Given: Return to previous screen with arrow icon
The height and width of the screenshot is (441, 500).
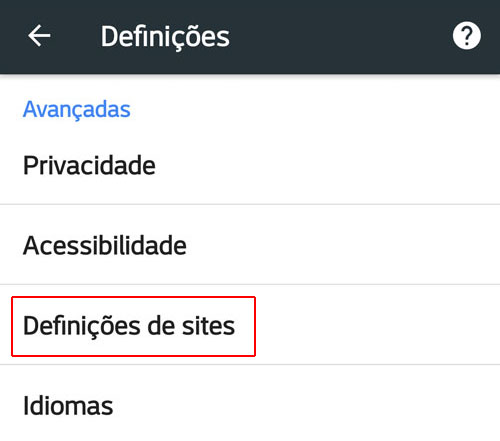Looking at the screenshot, I should (39, 36).
